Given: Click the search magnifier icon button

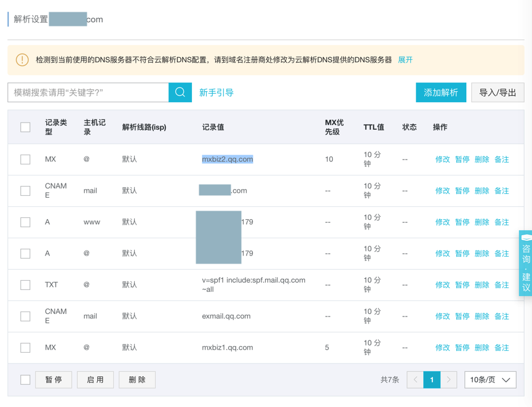Looking at the screenshot, I should [x=180, y=92].
